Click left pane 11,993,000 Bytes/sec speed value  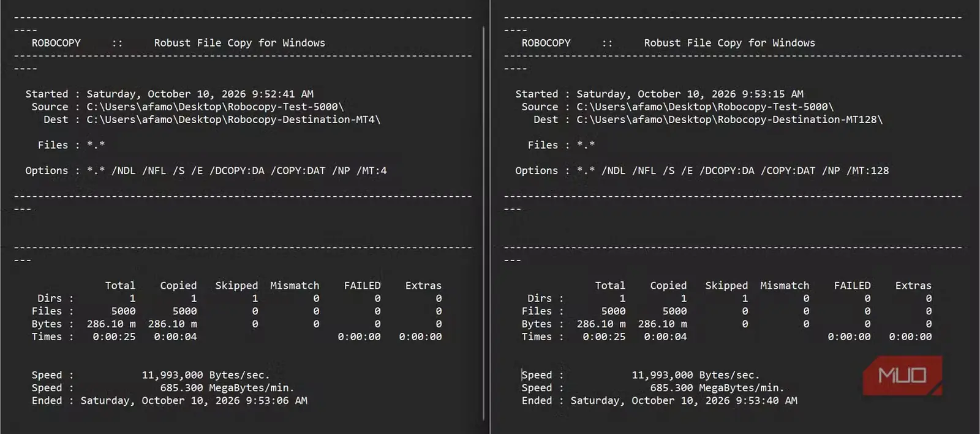coord(206,375)
